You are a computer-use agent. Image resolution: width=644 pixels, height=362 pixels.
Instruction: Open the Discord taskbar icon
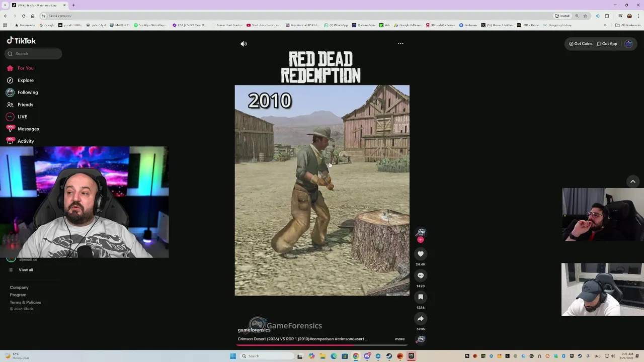[367, 356]
